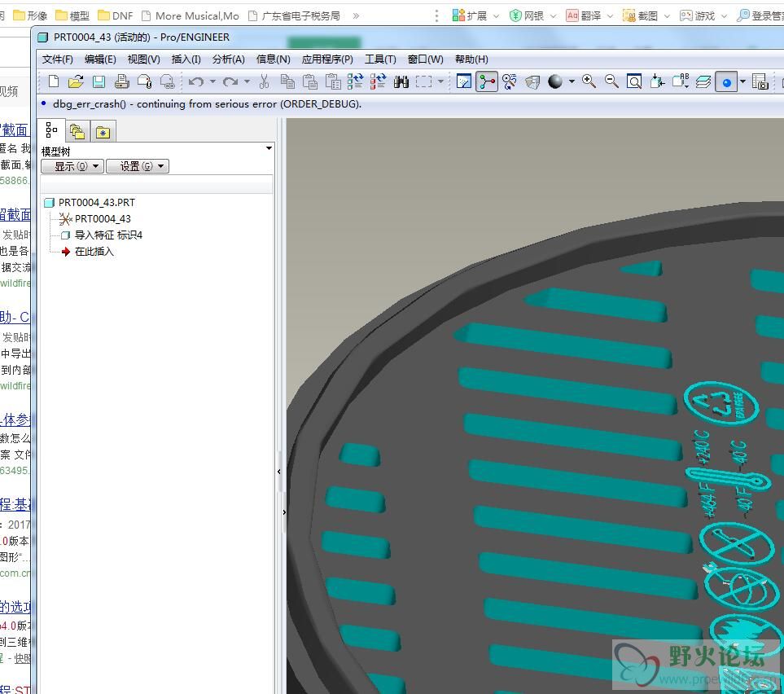
Task: Open the 编辑(E) menu
Action: [x=100, y=59]
